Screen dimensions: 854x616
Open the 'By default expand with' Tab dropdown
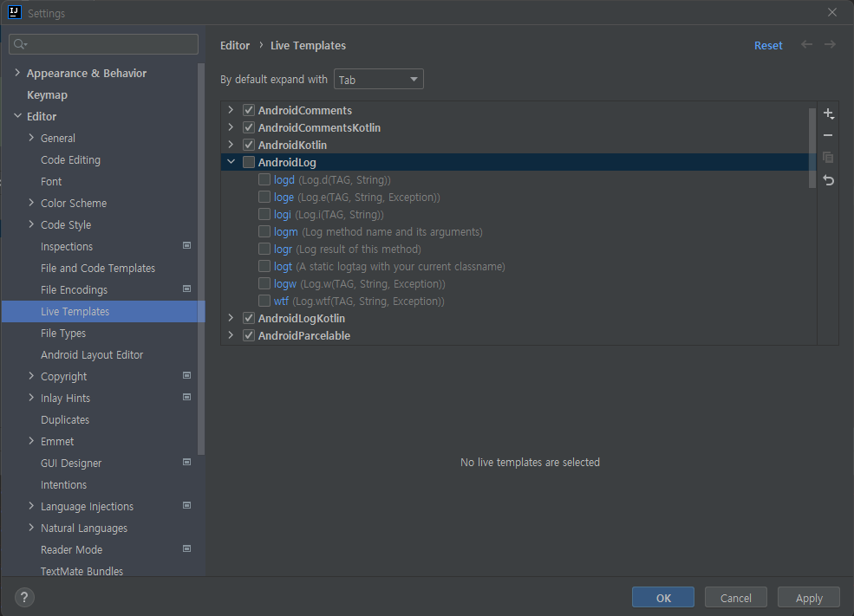pyautogui.click(x=379, y=80)
